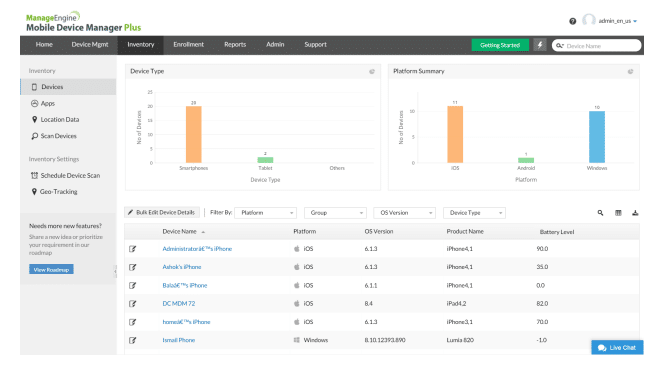
Task: Click the orange Smartphones bar
Action: 194,134
